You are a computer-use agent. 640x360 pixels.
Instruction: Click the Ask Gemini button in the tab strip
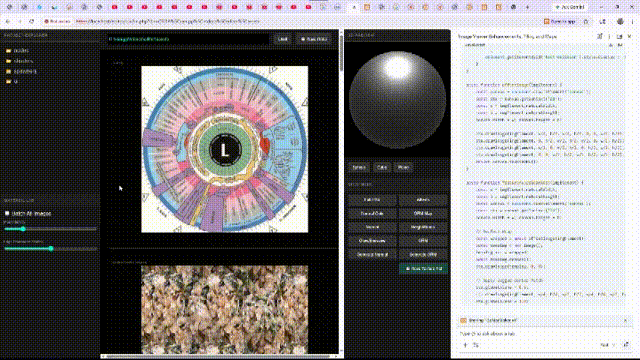(571, 7)
